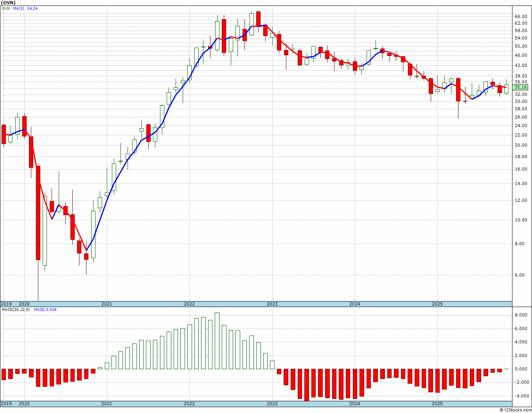This screenshot has width=532, height=413.
Task: Click the 12.00 price axis label
Action: pos(521,200)
